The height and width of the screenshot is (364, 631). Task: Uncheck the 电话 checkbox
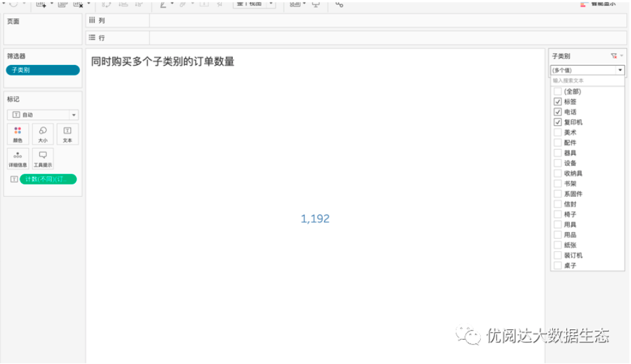pyautogui.click(x=558, y=112)
